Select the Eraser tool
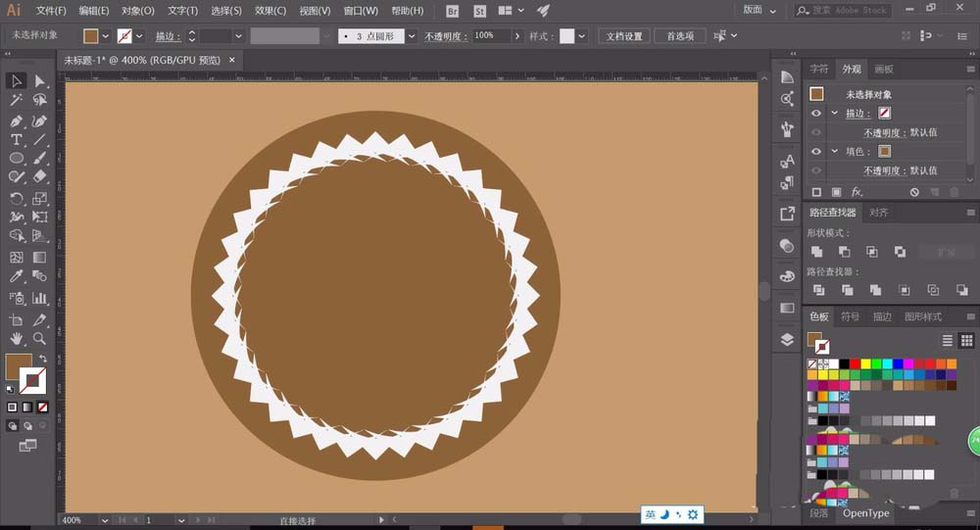 (x=39, y=177)
